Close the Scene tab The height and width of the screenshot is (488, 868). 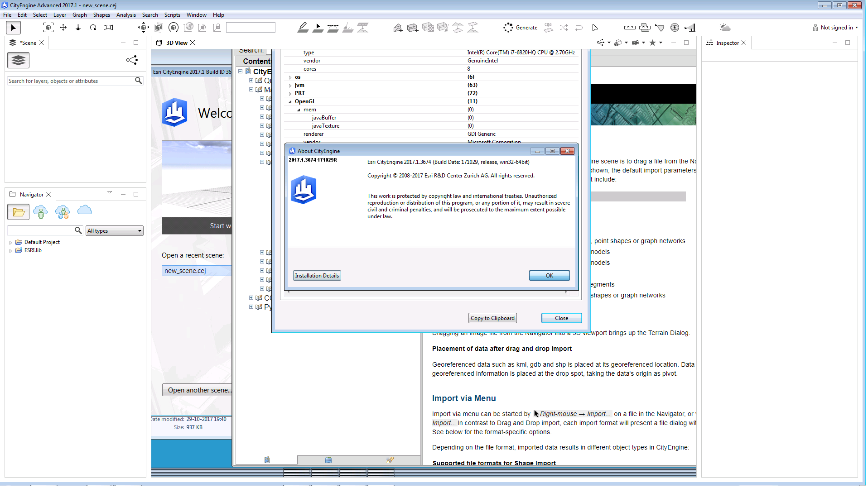(x=41, y=43)
